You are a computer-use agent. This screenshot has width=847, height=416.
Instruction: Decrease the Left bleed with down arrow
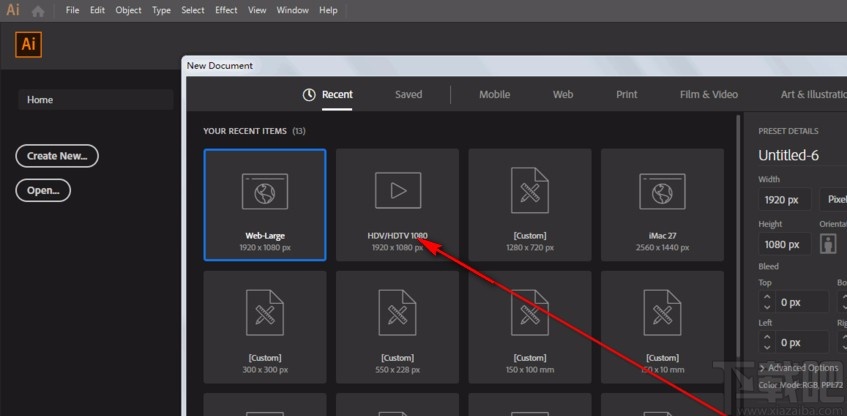point(767,348)
